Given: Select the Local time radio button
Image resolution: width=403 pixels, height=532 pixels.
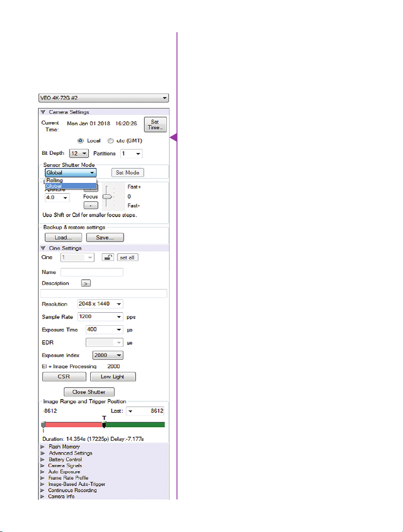Looking at the screenshot, I should tap(81, 140).
